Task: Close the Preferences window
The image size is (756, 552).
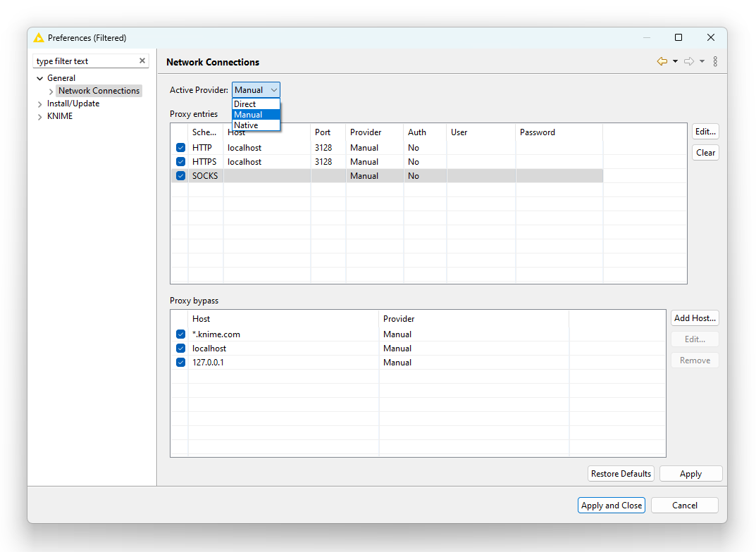Action: (711, 37)
